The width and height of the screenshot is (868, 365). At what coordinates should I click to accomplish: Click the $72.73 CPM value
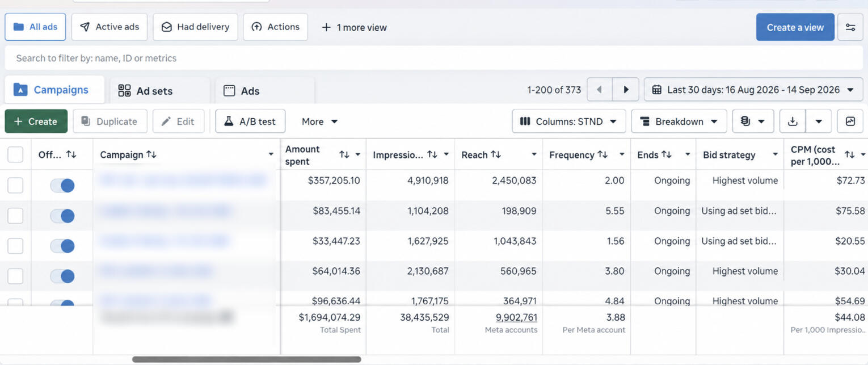[x=850, y=181]
